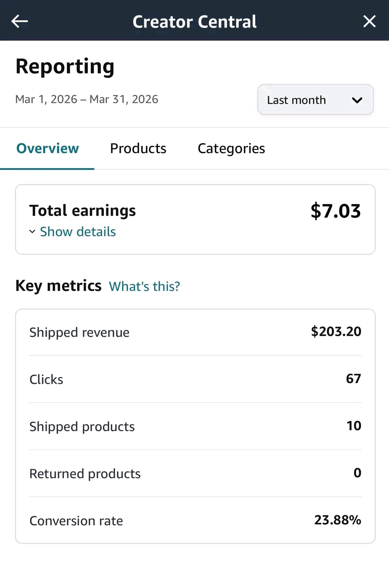Switch to the Categories tab
This screenshot has width=389, height=588.
click(231, 149)
